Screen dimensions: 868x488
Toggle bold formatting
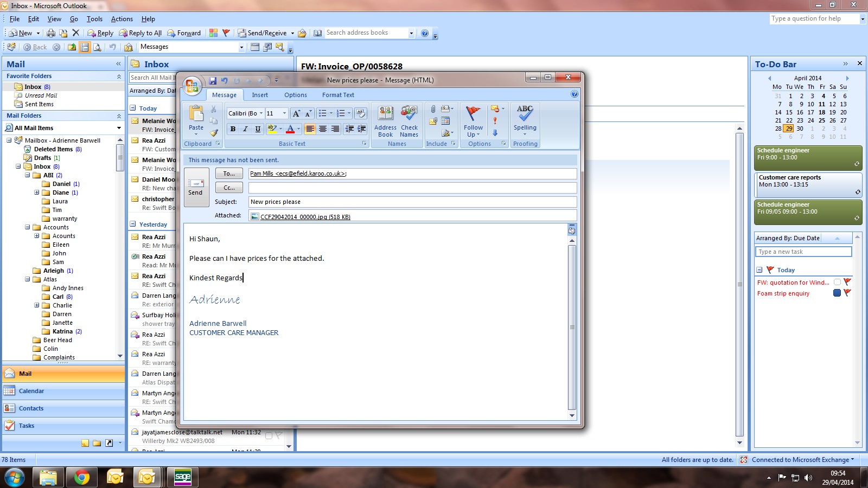[x=233, y=129]
